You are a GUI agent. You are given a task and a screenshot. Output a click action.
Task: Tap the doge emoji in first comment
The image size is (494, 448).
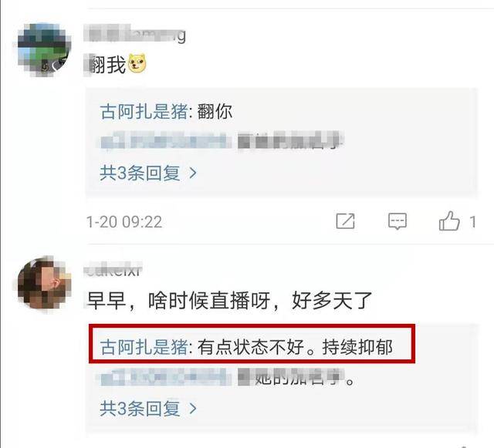click(137, 63)
